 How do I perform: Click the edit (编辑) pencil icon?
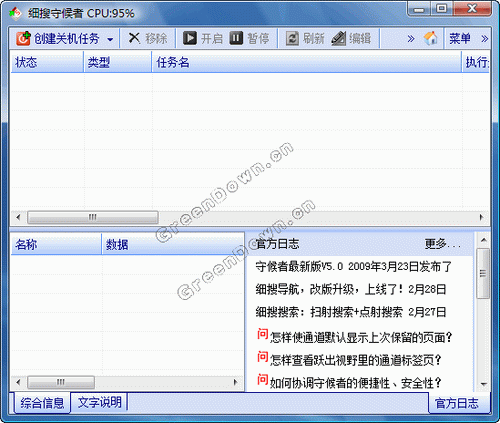pyautogui.click(x=339, y=38)
